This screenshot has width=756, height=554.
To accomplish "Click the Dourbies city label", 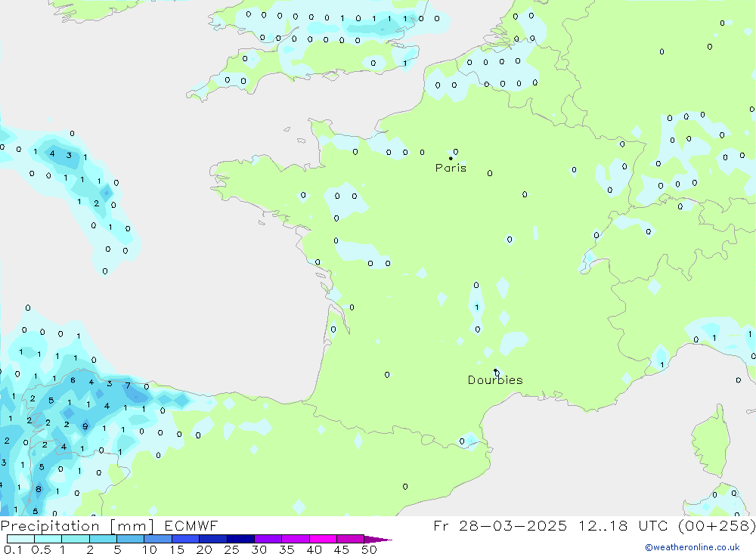I will (x=495, y=380).
